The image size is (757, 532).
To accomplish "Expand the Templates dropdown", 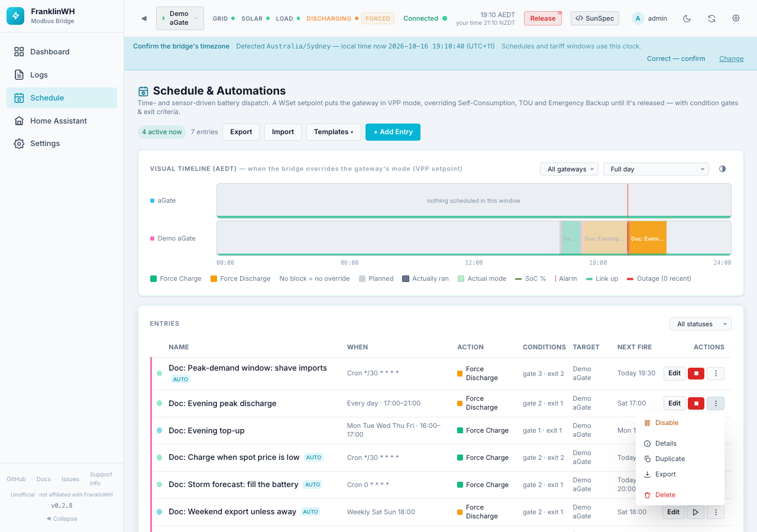I will (334, 132).
